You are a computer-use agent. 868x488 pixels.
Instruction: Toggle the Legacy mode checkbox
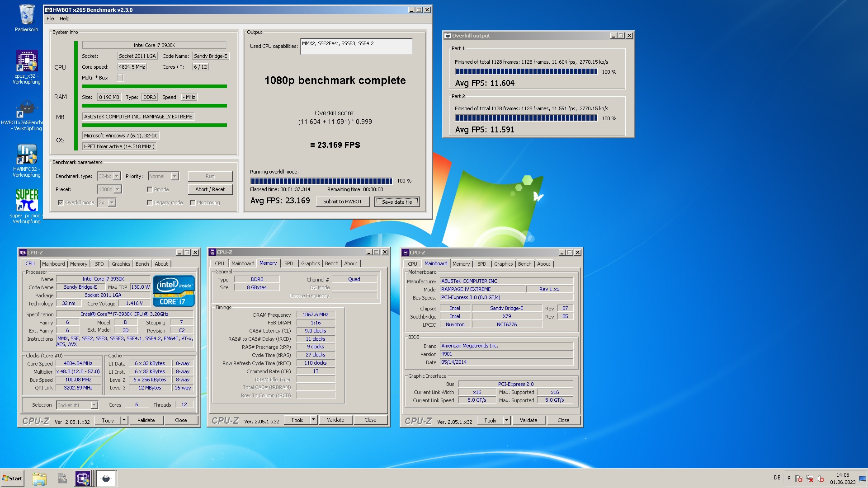150,202
